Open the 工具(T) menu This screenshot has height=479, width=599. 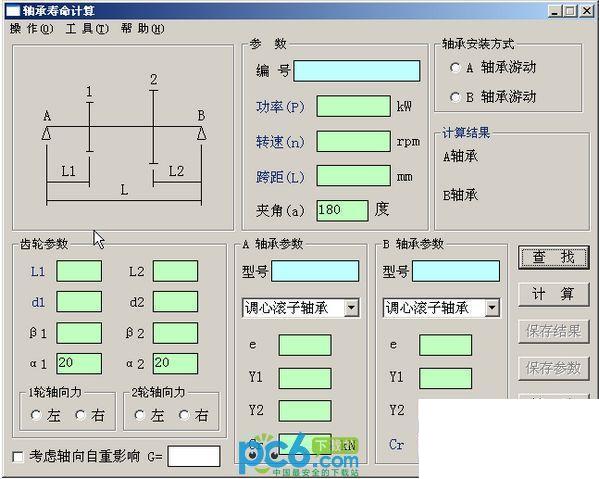(x=87, y=29)
